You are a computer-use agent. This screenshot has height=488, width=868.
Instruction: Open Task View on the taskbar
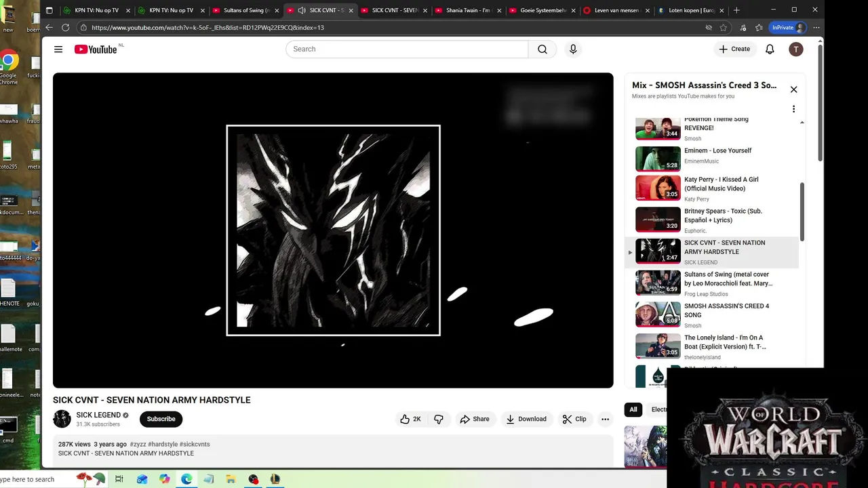click(x=119, y=479)
